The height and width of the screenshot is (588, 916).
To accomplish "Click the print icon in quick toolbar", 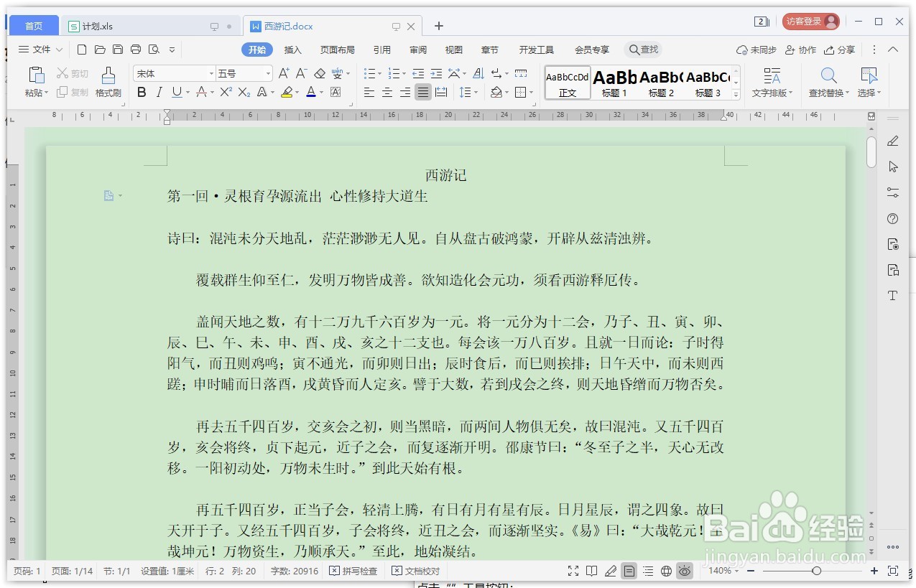I will pyautogui.click(x=136, y=50).
